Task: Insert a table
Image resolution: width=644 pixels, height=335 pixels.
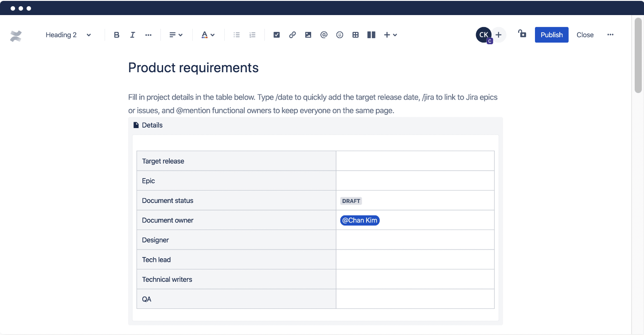Action: 355,35
